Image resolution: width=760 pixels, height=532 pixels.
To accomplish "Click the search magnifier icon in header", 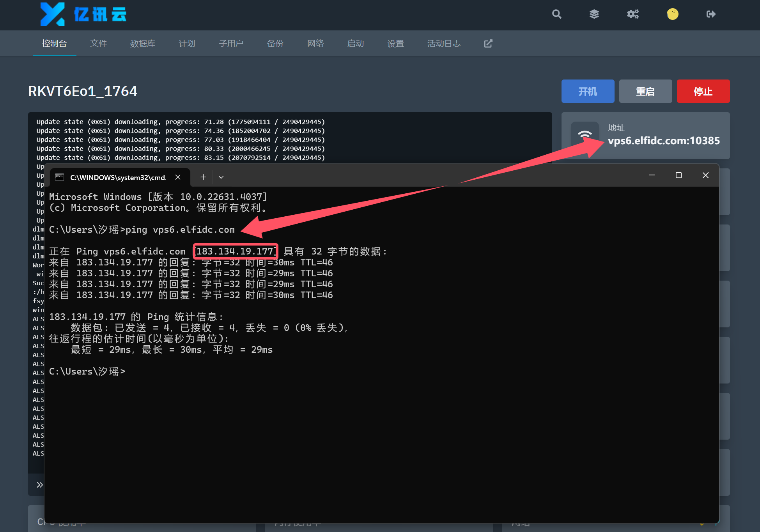I will (x=556, y=14).
